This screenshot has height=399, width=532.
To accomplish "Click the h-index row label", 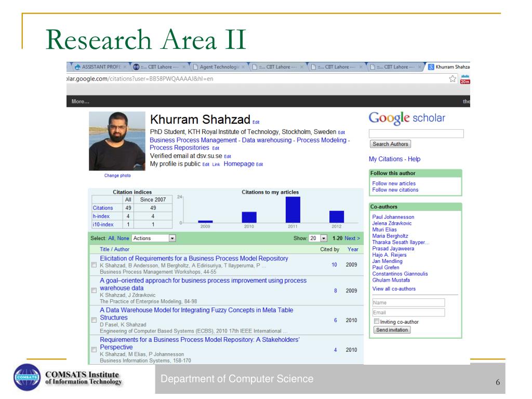I will [101, 216].
